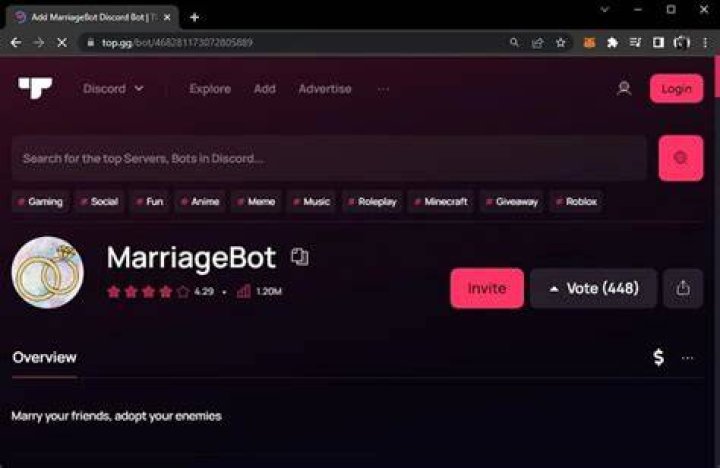Select the Roblox tag
This screenshot has width=720, height=468.
(576, 202)
